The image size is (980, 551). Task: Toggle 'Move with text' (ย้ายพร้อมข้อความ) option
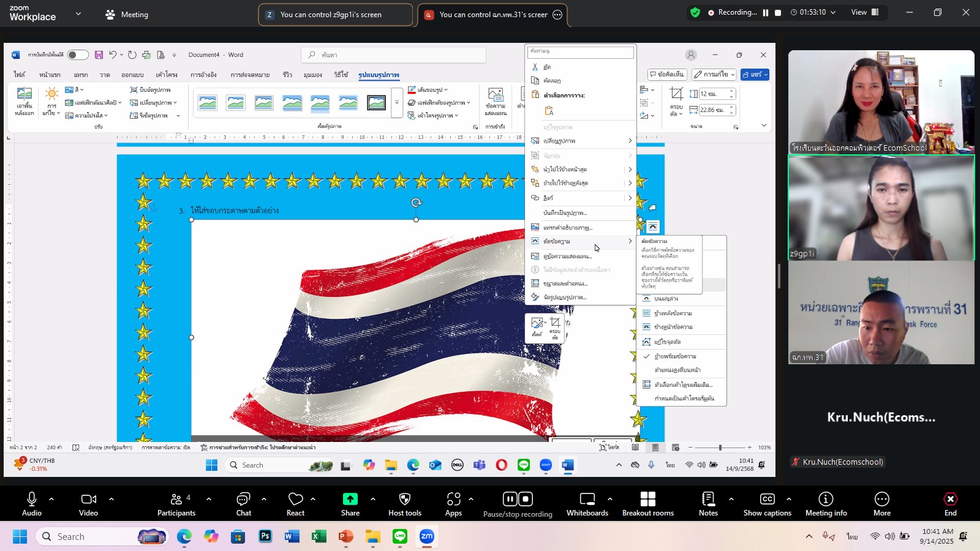click(x=675, y=356)
